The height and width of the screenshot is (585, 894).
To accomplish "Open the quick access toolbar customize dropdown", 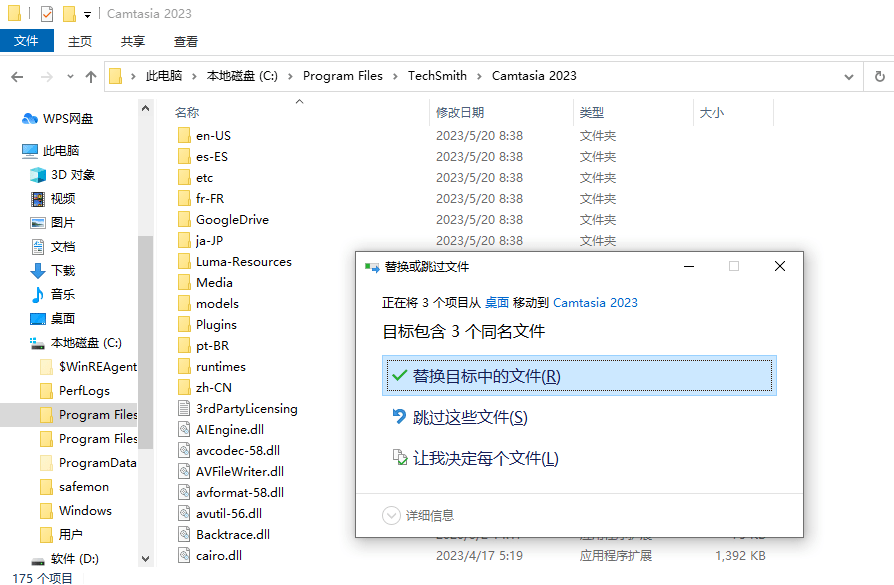I will click(x=87, y=15).
